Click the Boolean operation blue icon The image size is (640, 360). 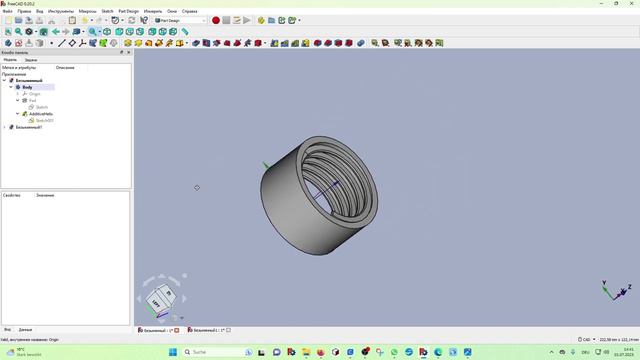click(361, 43)
